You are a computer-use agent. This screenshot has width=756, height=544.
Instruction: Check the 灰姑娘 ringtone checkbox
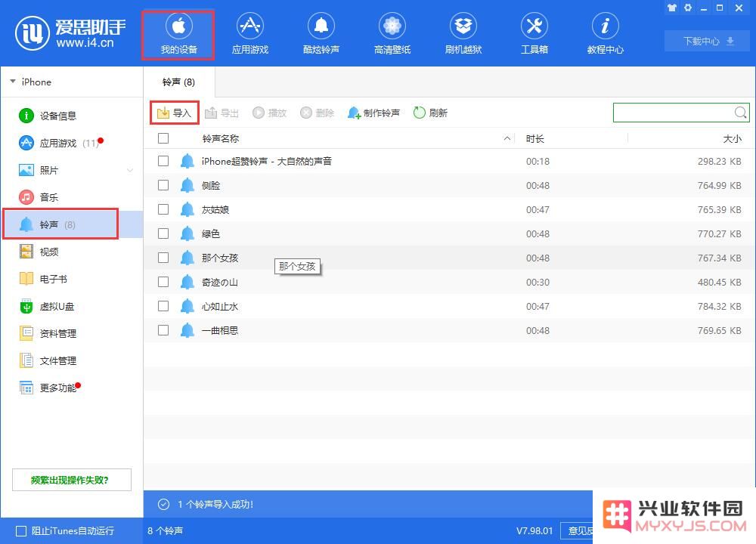coord(163,209)
